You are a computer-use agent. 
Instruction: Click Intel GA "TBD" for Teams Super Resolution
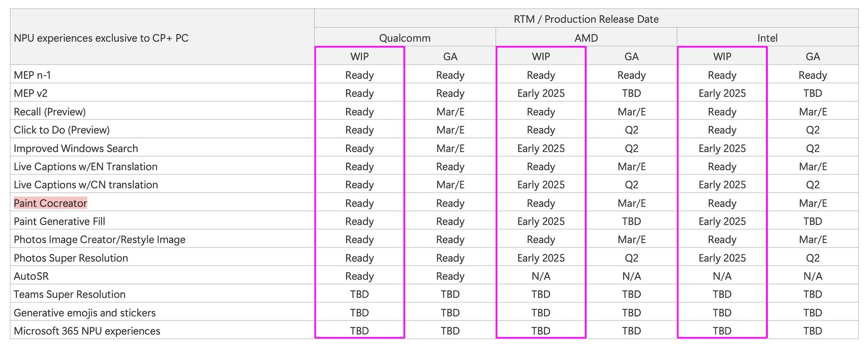812,294
